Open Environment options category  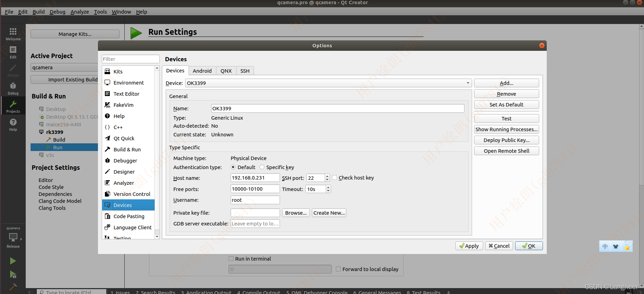tap(128, 82)
